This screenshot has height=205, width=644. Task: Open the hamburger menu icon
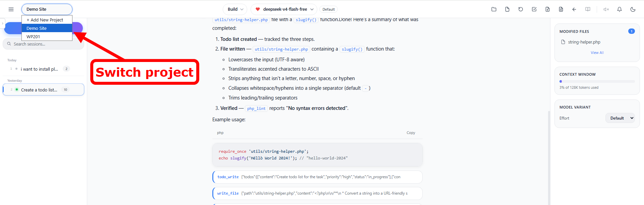tap(11, 9)
